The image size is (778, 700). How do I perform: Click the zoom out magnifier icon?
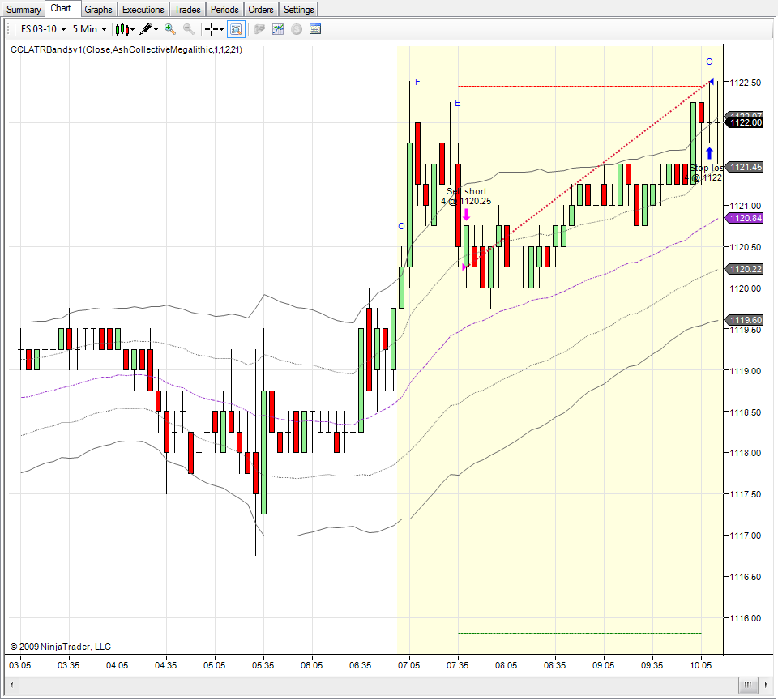tap(189, 29)
